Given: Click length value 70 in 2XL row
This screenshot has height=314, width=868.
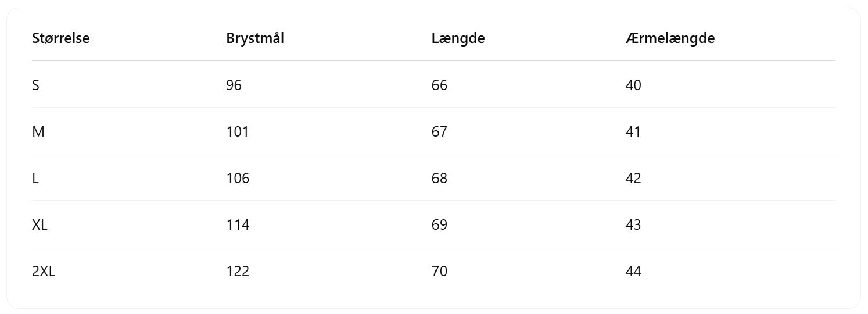Looking at the screenshot, I should point(440,272).
